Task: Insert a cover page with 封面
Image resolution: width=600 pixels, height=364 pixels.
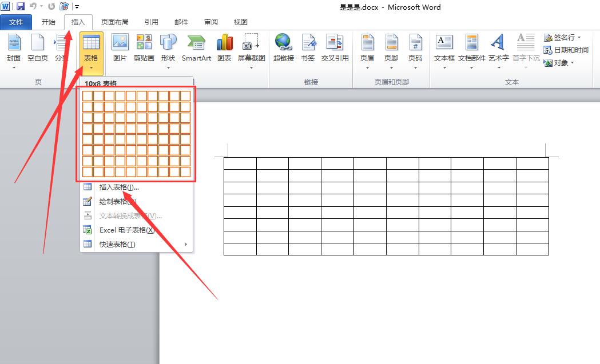Action: pos(14,48)
